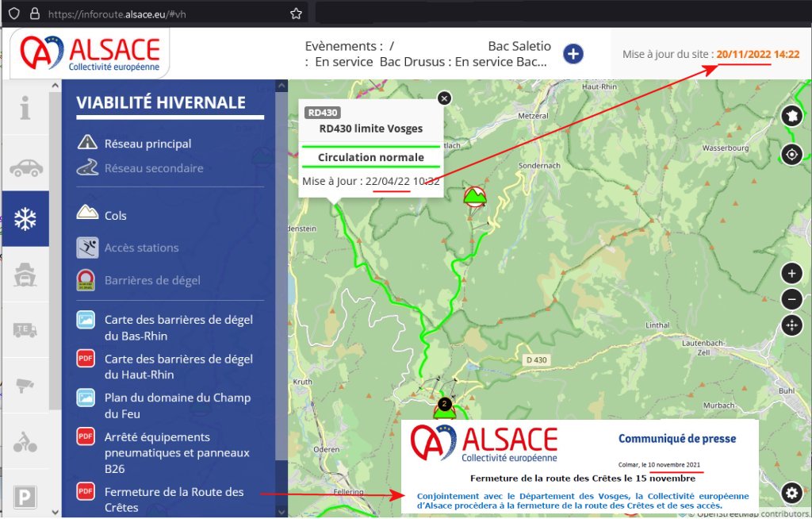Close the RD430 popup
The height and width of the screenshot is (519, 812).
444,98
